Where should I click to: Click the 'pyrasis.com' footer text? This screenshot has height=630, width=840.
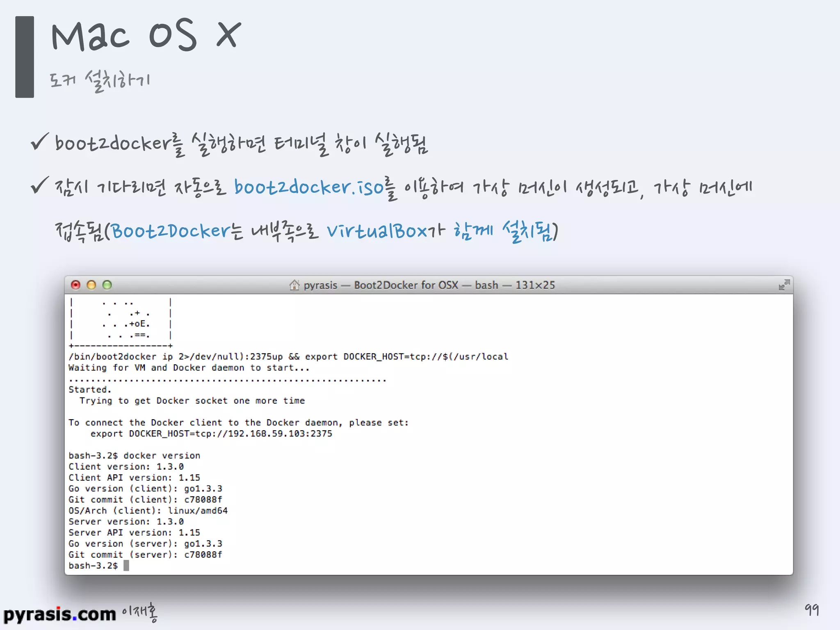click(x=60, y=614)
